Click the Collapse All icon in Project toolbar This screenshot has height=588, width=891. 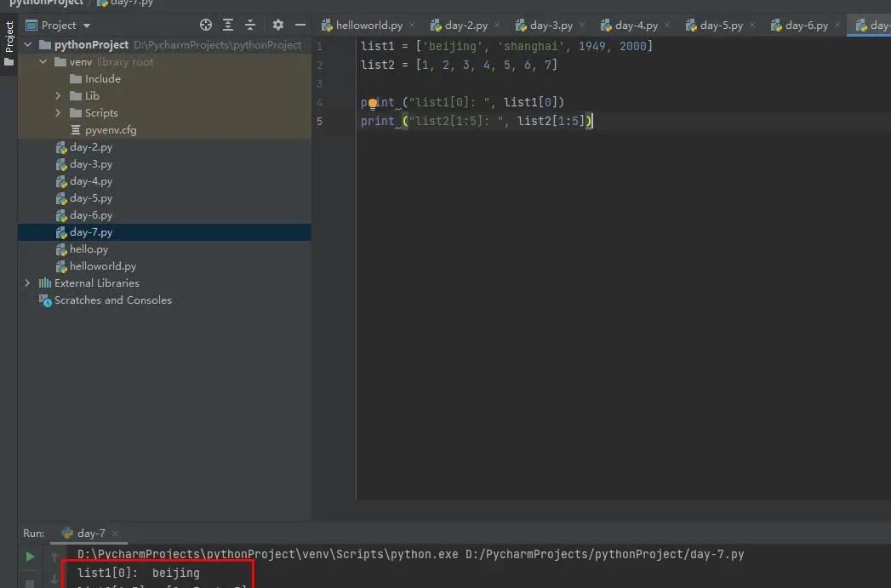pyautogui.click(x=250, y=25)
